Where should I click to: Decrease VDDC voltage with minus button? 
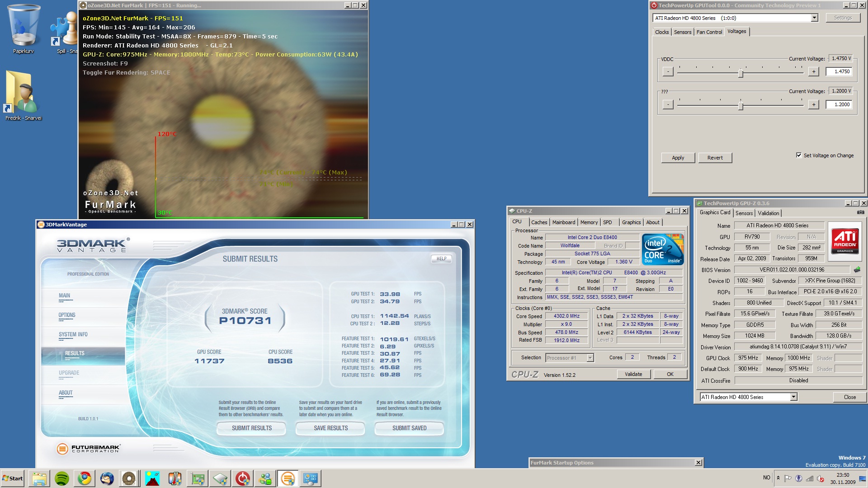(x=668, y=71)
